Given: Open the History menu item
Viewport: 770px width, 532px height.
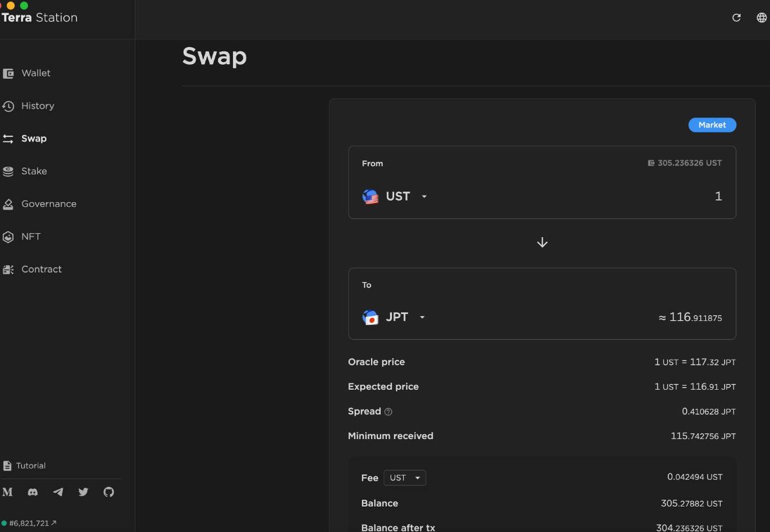Looking at the screenshot, I should click(x=38, y=106).
